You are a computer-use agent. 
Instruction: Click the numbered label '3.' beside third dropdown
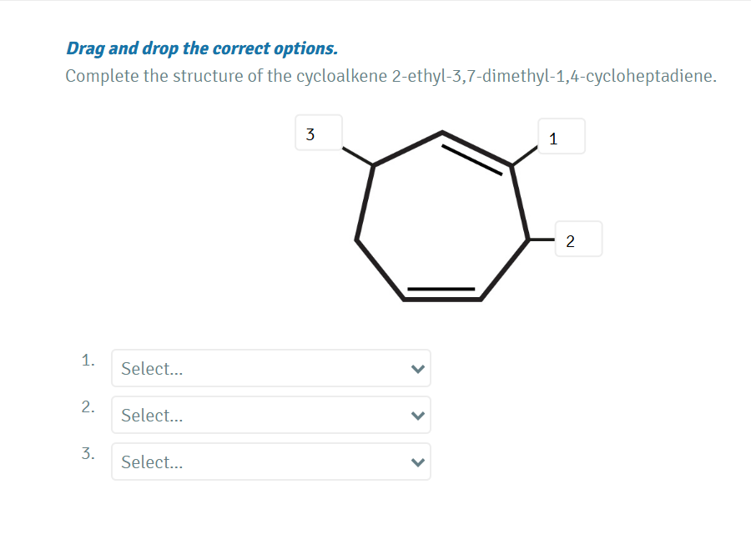tap(88, 454)
